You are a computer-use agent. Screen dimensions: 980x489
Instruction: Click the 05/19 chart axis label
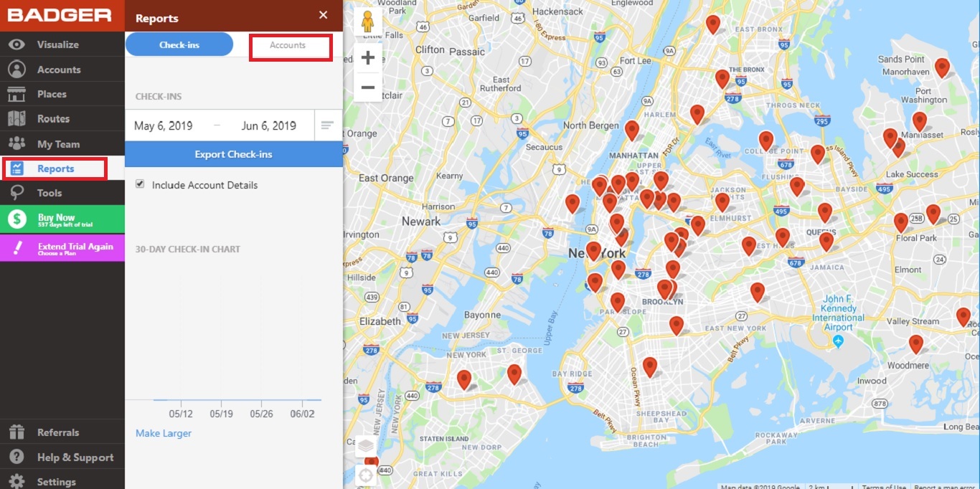tap(221, 414)
